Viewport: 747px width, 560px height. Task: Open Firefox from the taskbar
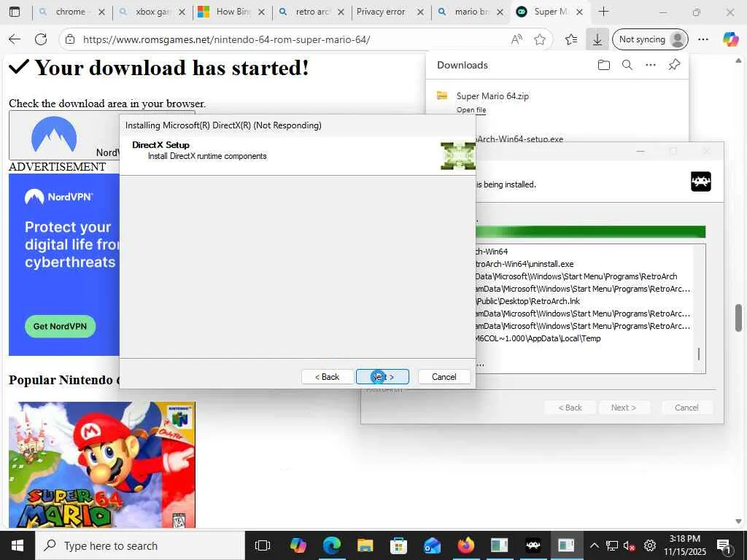point(465,545)
